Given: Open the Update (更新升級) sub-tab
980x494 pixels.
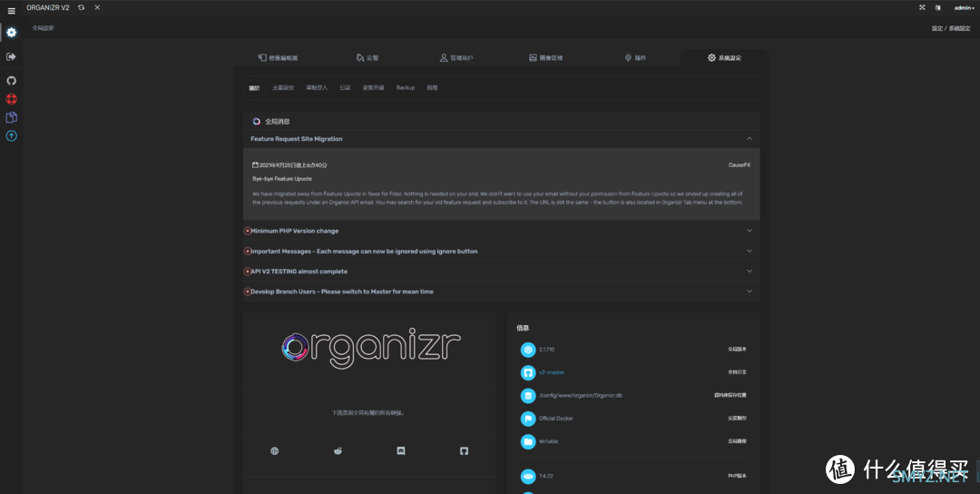Looking at the screenshot, I should 374,88.
